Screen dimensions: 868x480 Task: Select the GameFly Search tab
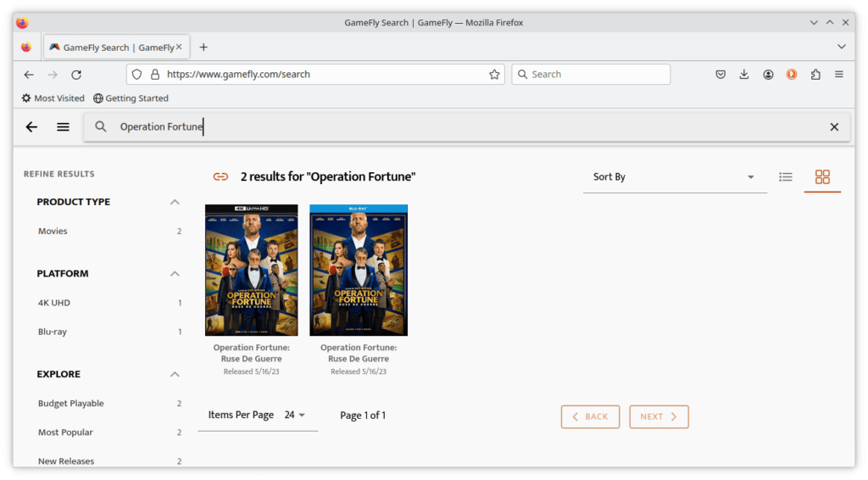pos(117,47)
